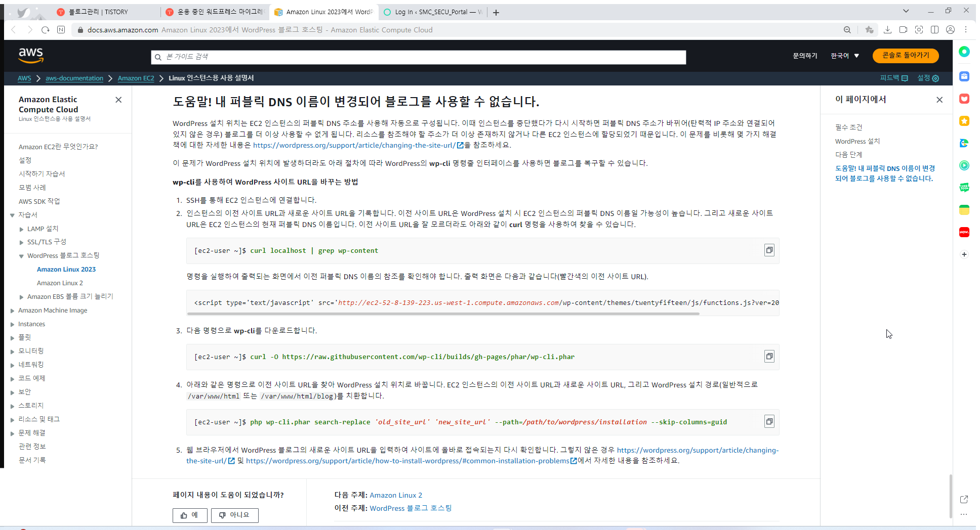Screen dimensions: 980x530
Task: Select Amazon Linux 2 in sidebar
Action: point(60,283)
